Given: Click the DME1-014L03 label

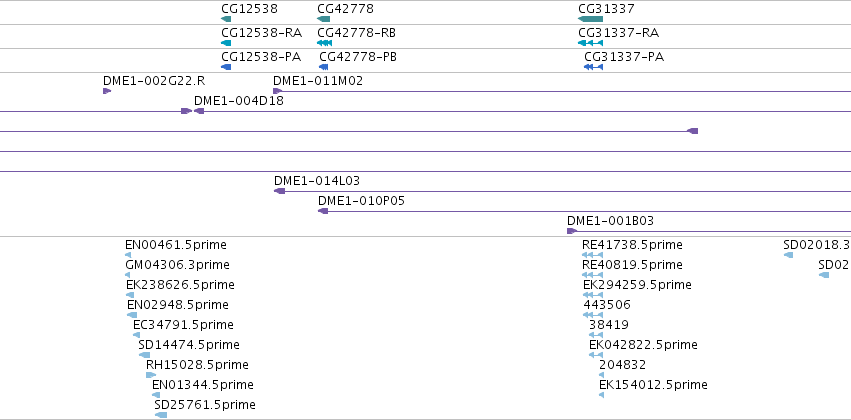Looking at the screenshot, I should click(317, 181).
